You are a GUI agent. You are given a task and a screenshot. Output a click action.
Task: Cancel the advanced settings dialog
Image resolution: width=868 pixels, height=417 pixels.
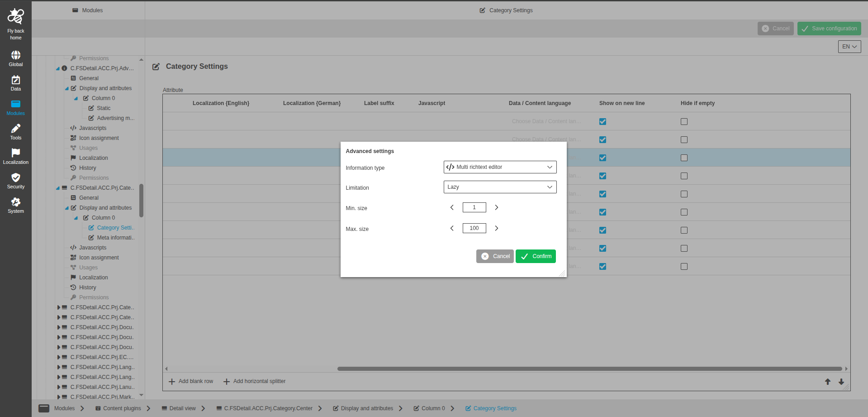tap(495, 256)
